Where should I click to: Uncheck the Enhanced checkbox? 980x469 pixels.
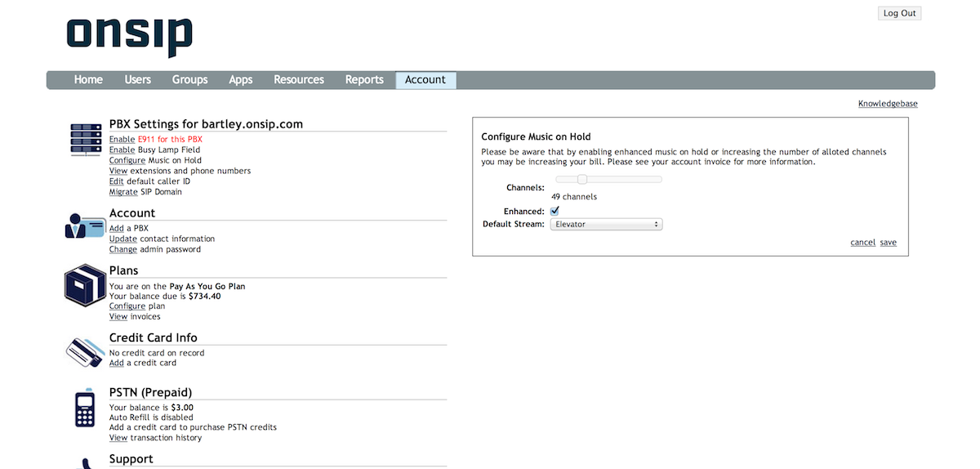pos(555,211)
